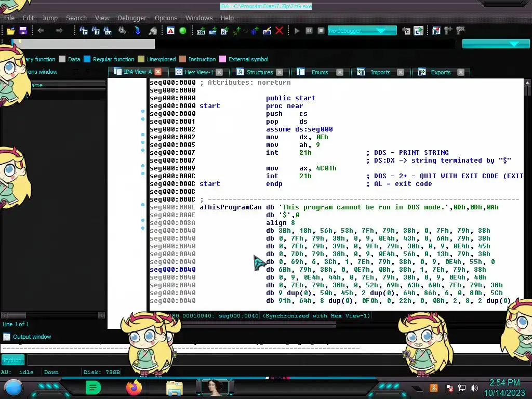Open the Search menu
The height and width of the screenshot is (399, 532).
pyautogui.click(x=76, y=18)
